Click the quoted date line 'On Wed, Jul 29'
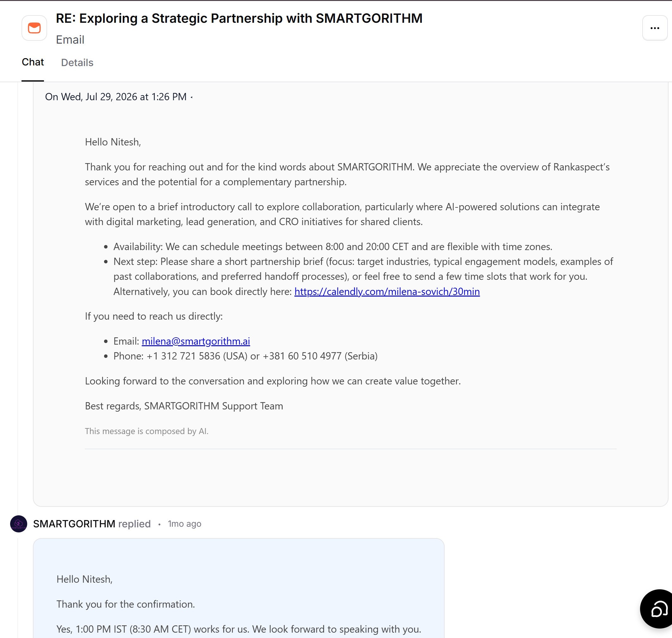 point(116,97)
